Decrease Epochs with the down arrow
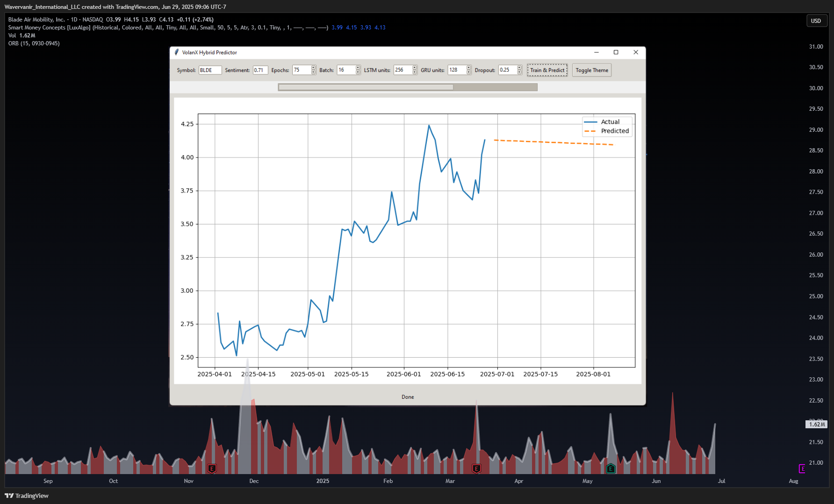834x504 pixels. point(314,72)
